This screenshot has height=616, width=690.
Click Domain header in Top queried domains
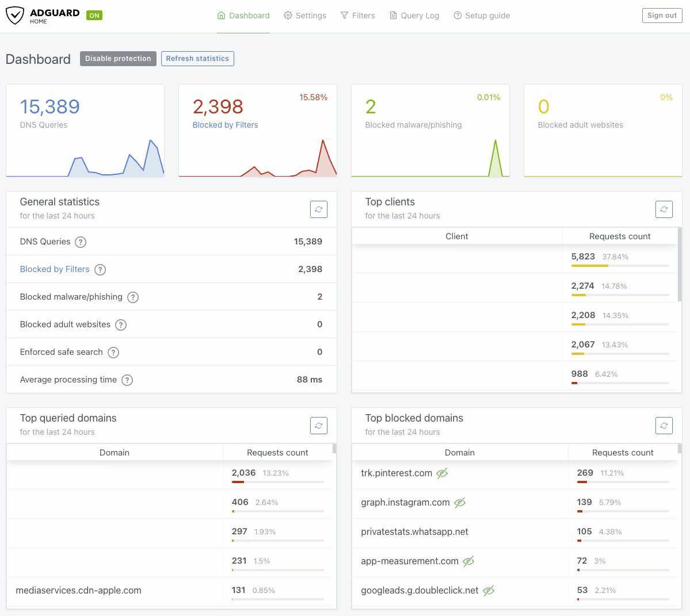pyautogui.click(x=115, y=453)
